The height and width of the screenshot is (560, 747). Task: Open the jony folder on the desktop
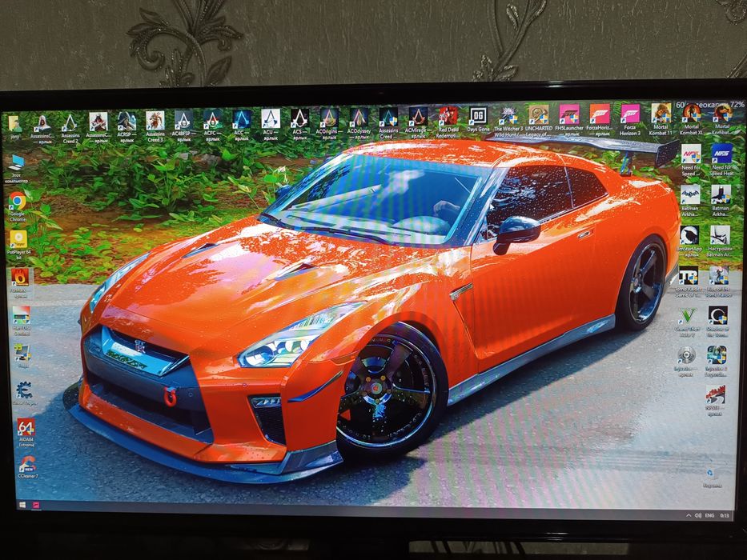click(x=14, y=126)
